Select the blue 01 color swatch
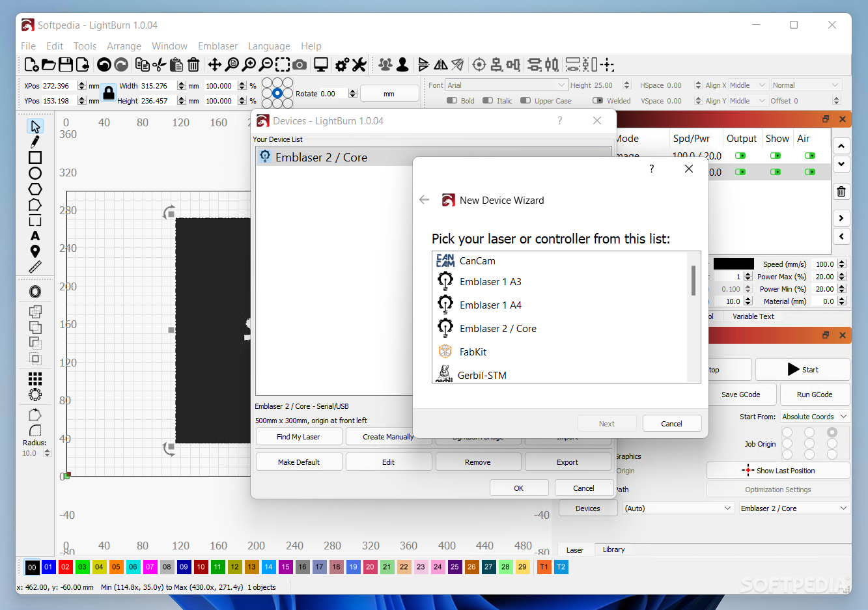This screenshot has height=610, width=868. tap(48, 567)
